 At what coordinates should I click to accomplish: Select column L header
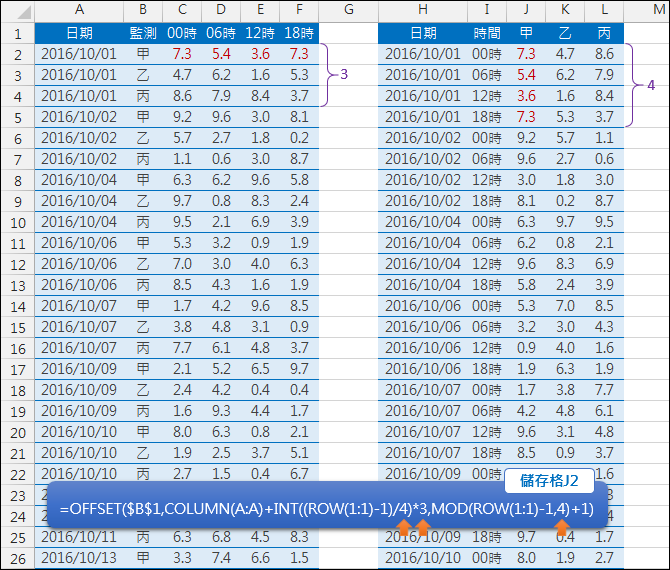point(604,11)
